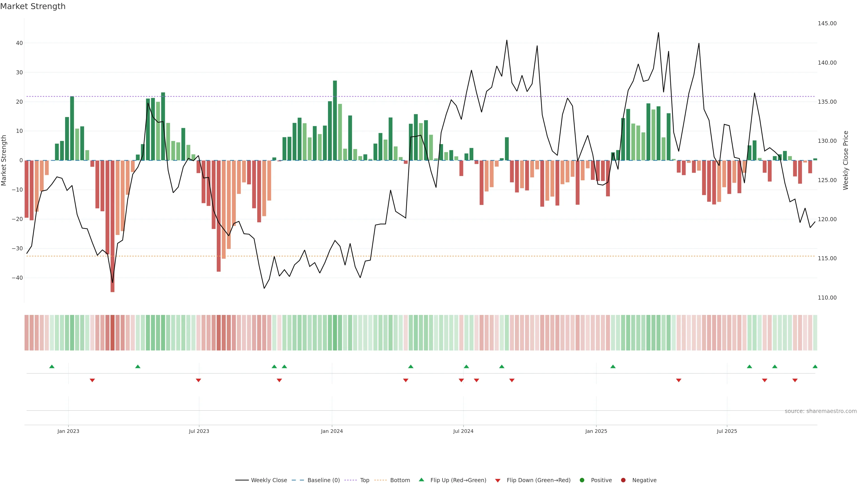Click the 145.00 price axis label
The image size is (868, 488).
click(x=827, y=23)
